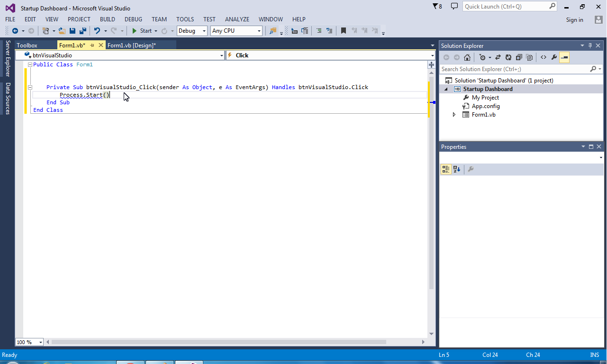Start debugging with the green Start button
The height and width of the screenshot is (364, 607).
click(141, 31)
